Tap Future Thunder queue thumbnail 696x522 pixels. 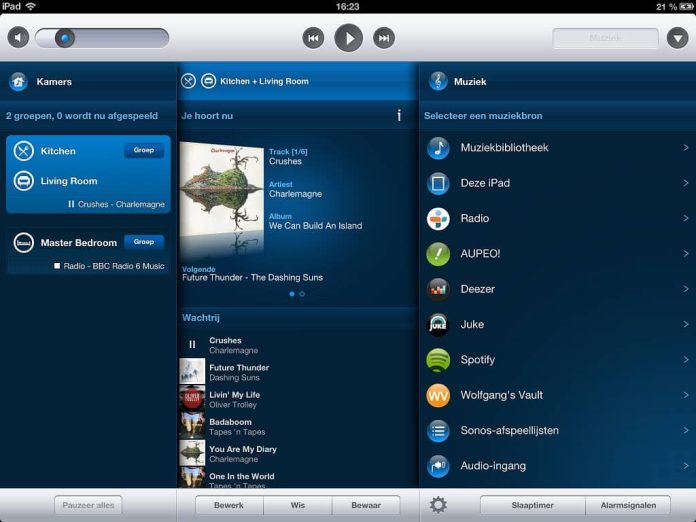click(192, 372)
